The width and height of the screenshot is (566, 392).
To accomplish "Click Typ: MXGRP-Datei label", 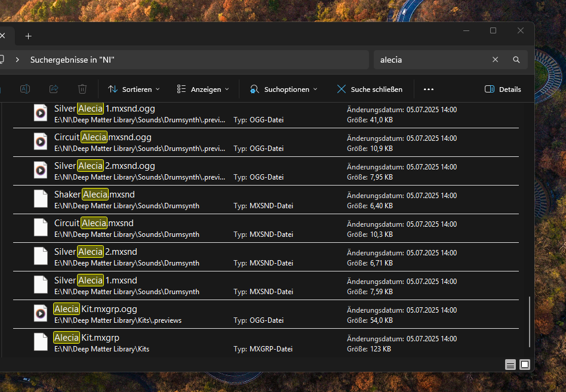I will coord(263,348).
